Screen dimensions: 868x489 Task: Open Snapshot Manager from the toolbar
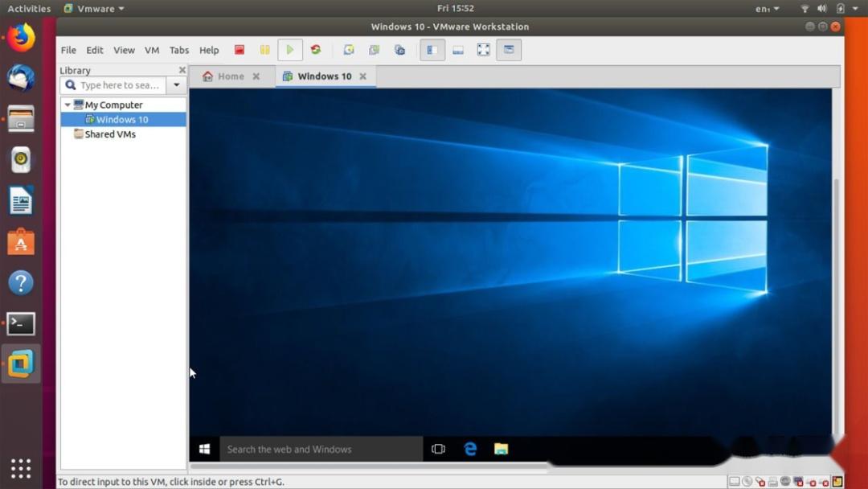[x=399, y=50]
